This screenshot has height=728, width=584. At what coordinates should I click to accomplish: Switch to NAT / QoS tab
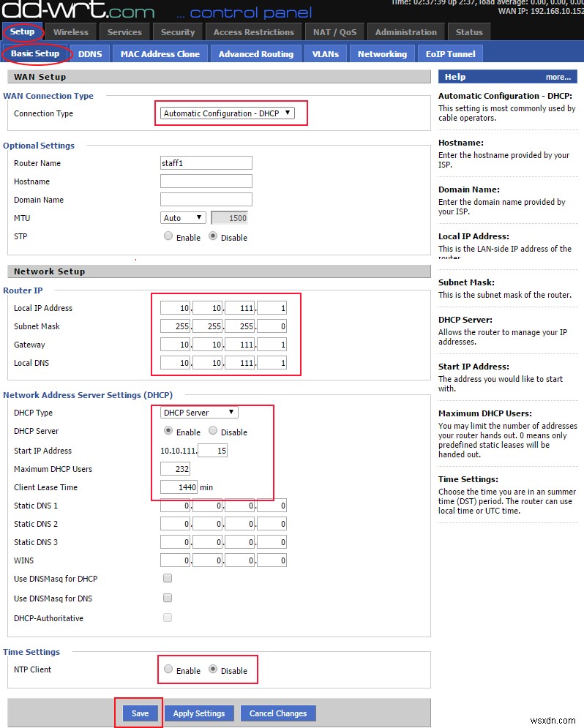click(334, 32)
